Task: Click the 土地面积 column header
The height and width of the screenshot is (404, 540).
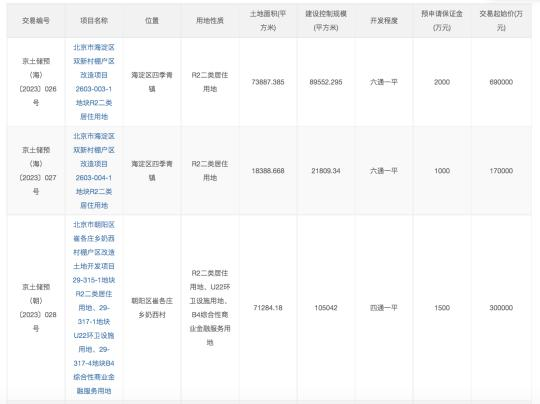Action: coord(268,21)
